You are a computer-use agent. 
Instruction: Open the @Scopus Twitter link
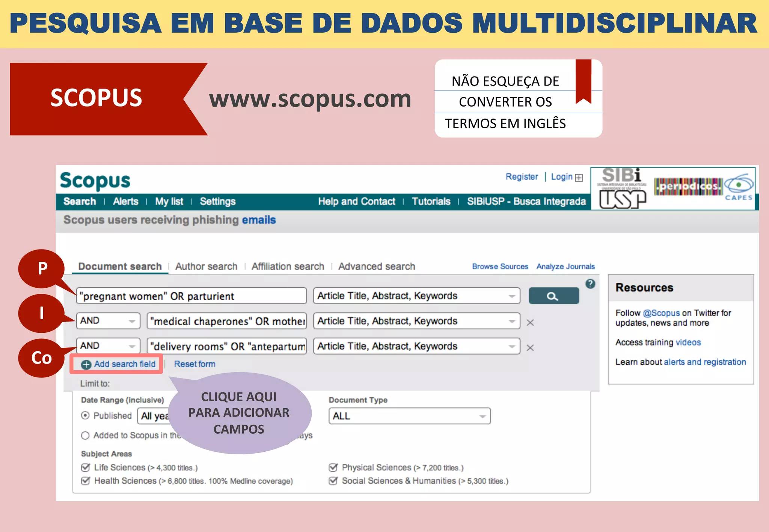(x=661, y=313)
